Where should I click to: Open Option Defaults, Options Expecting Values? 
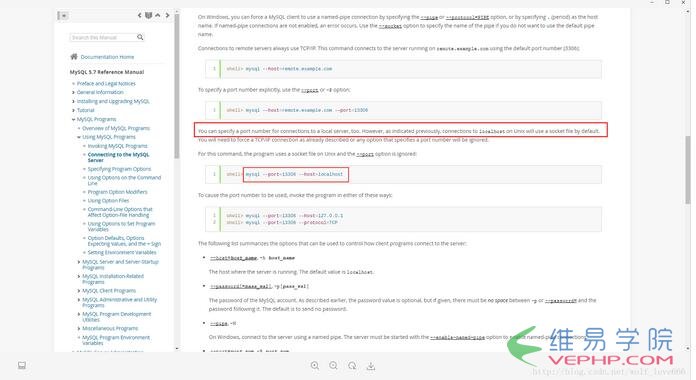(x=124, y=241)
